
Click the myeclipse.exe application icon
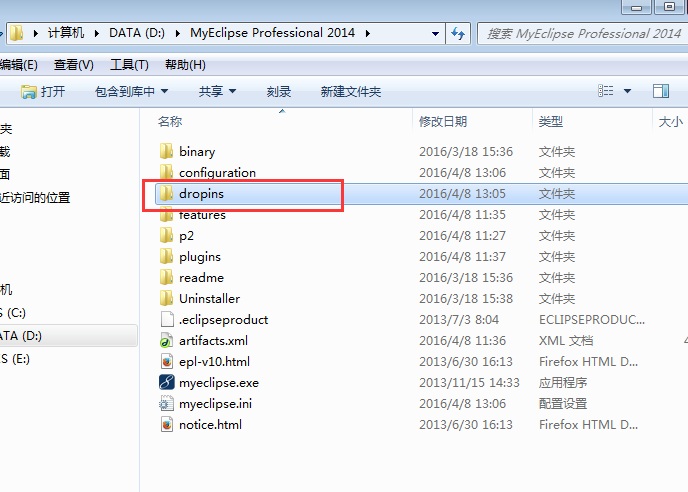pyautogui.click(x=167, y=383)
